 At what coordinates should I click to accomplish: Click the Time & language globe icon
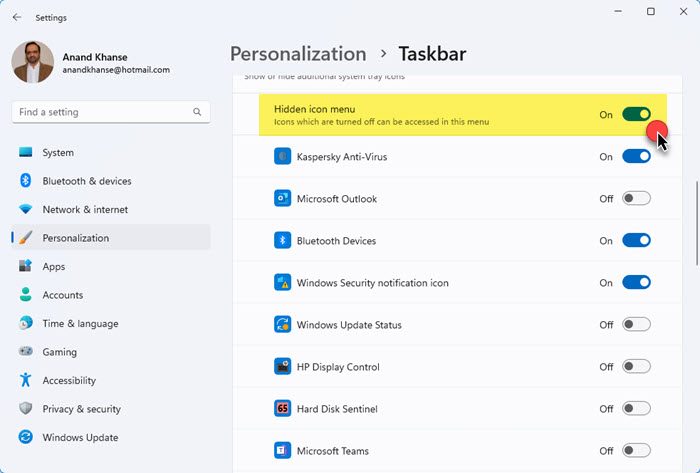coord(26,323)
